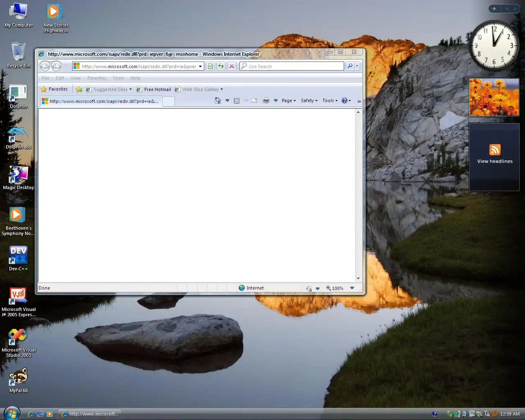
Task: Expand the Print options dropdown arrow
Action: [x=276, y=100]
